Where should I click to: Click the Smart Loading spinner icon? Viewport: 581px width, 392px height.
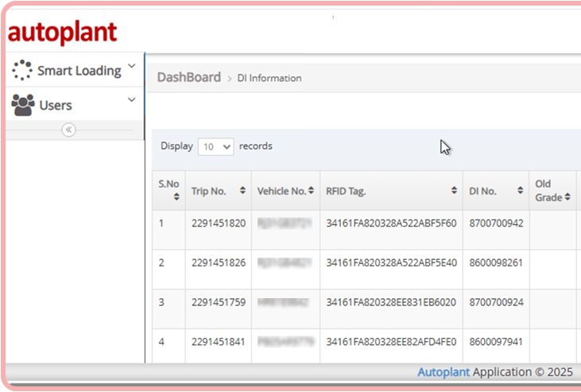22,70
